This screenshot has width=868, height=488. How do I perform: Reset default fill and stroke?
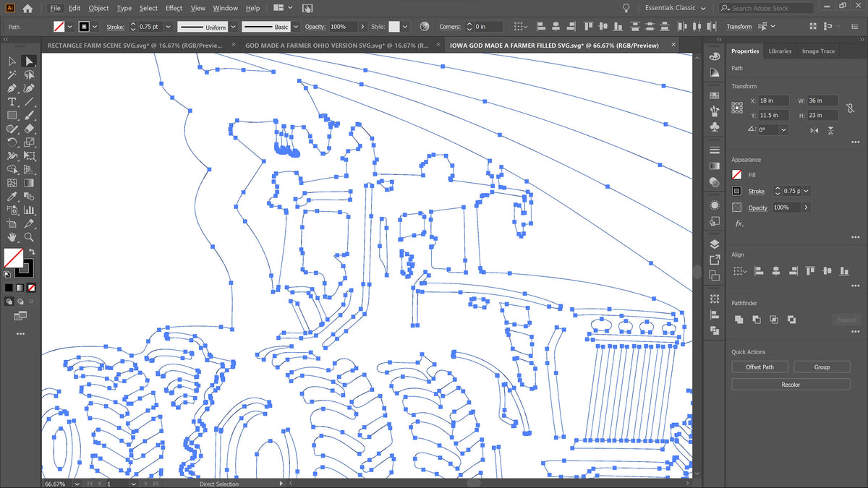[x=7, y=274]
